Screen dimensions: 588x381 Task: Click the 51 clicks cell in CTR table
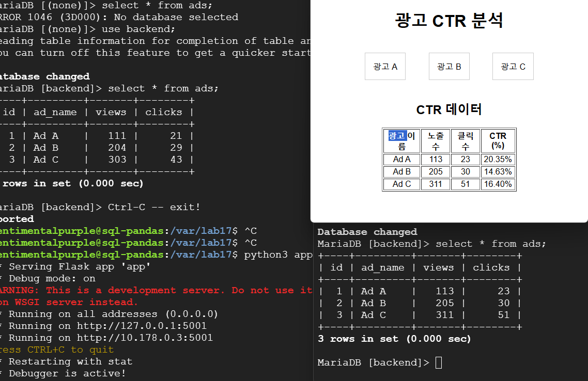click(x=466, y=184)
